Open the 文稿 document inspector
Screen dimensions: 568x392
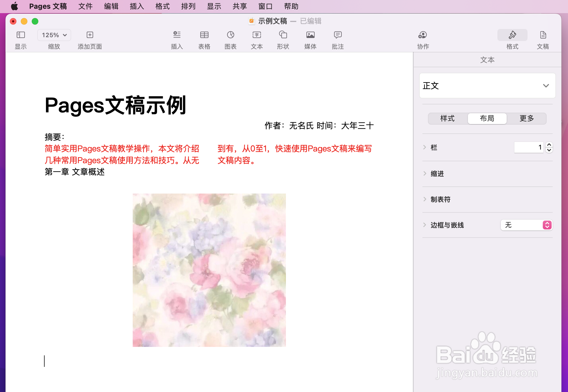coord(543,35)
